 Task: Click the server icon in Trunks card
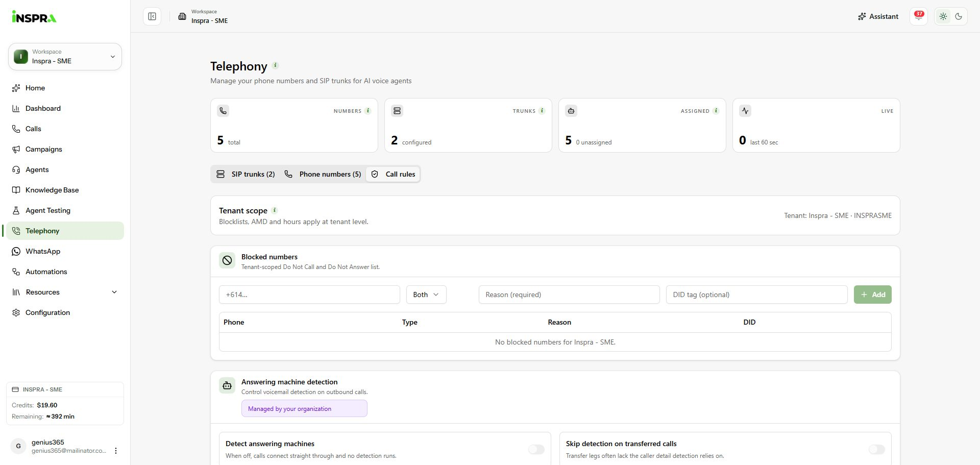click(x=397, y=111)
